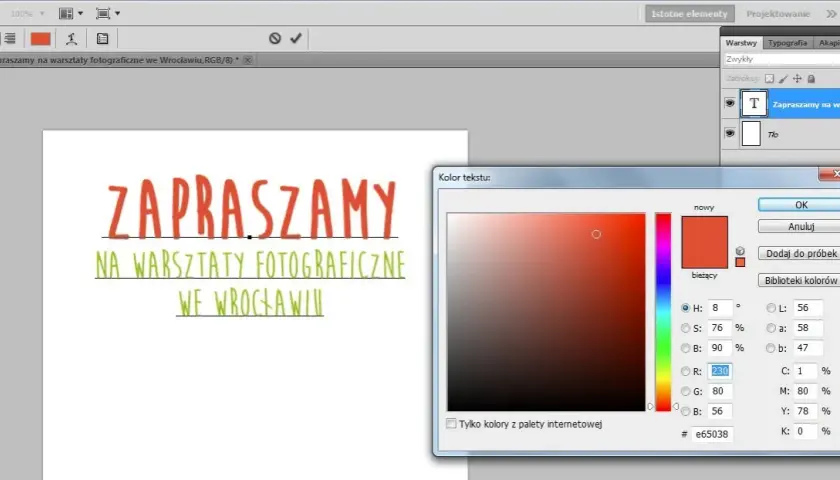Click the T thumbnail of the text layer
Image resolution: width=840 pixels, height=480 pixels.
(x=754, y=103)
